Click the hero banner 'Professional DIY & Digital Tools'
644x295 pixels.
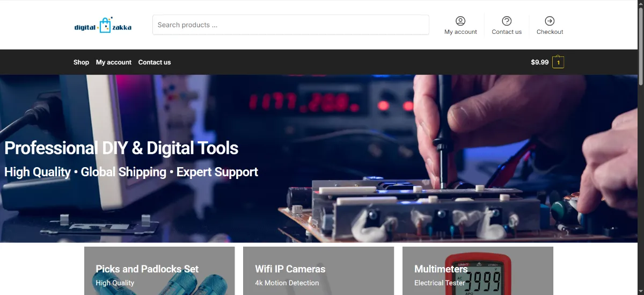click(x=121, y=148)
